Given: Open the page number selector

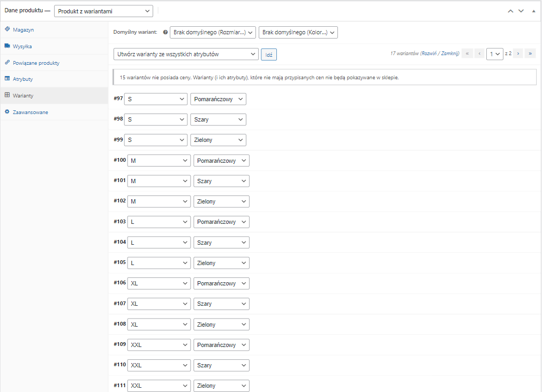Looking at the screenshot, I should (495, 54).
